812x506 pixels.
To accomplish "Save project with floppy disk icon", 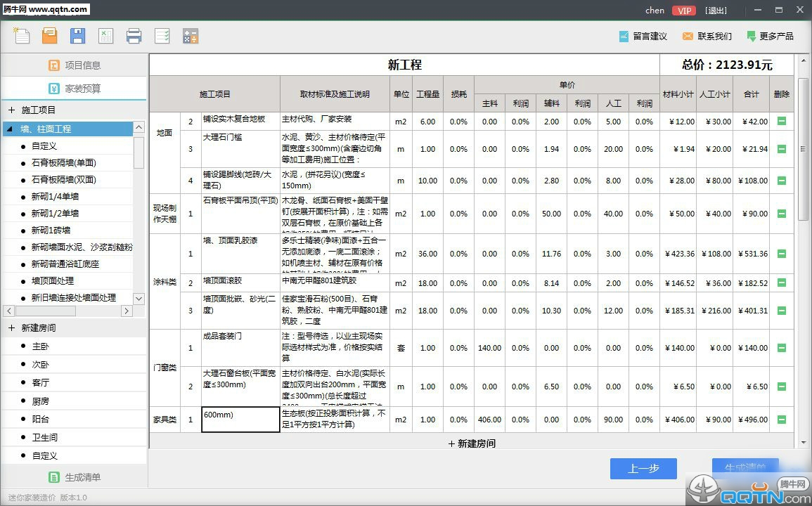I will tap(77, 35).
